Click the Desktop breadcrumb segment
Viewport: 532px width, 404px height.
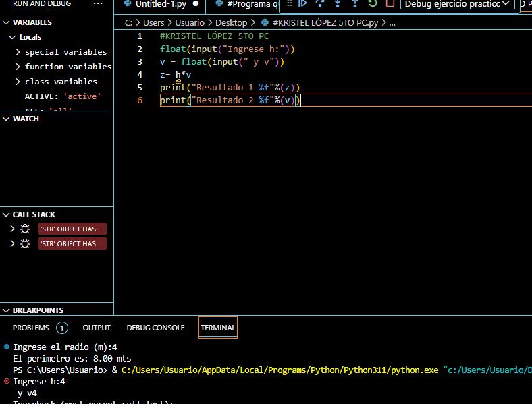click(x=232, y=23)
